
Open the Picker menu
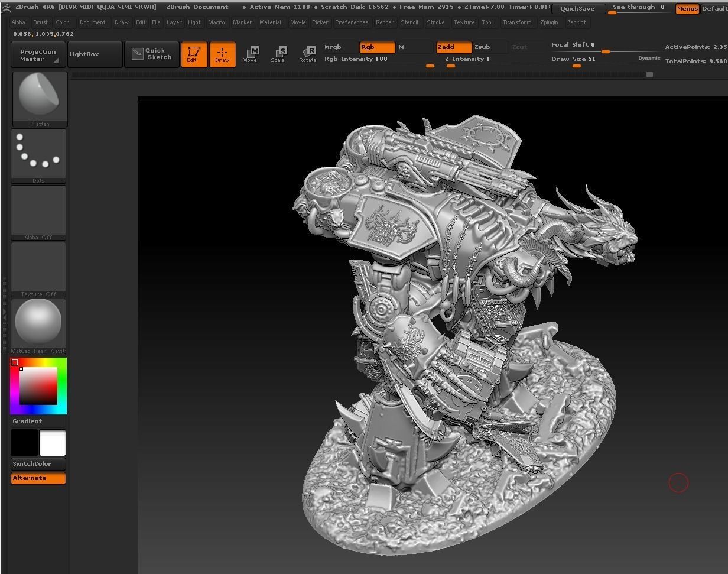click(x=320, y=22)
